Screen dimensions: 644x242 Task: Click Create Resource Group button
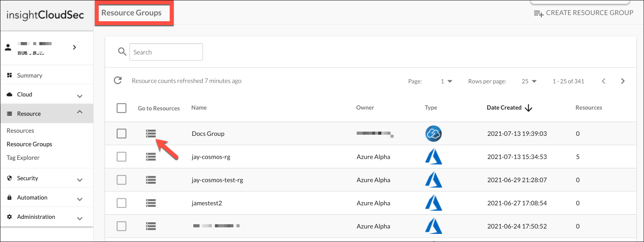584,13
